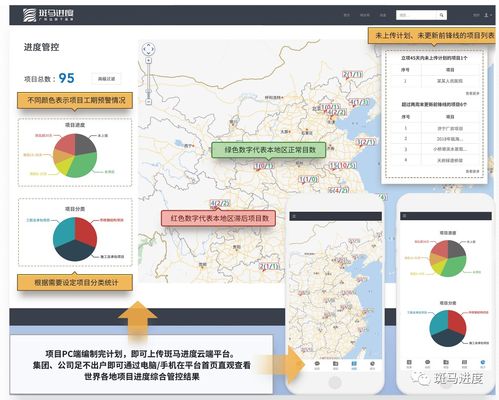Click the magnifier search icon in header
Image resolution: width=499 pixels, height=400 pixels.
click(441, 15)
